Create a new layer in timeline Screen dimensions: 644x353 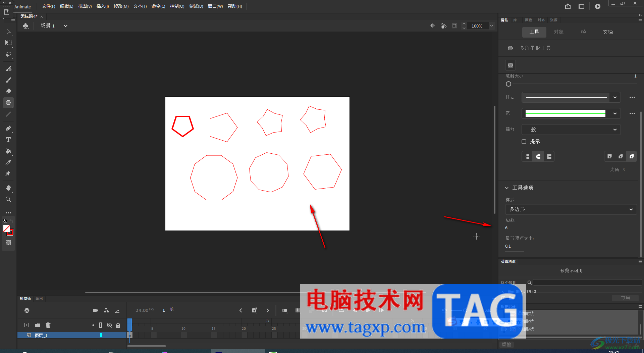26,325
